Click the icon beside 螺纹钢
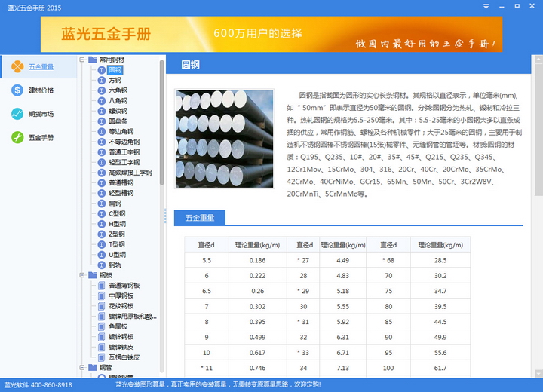 102,111
